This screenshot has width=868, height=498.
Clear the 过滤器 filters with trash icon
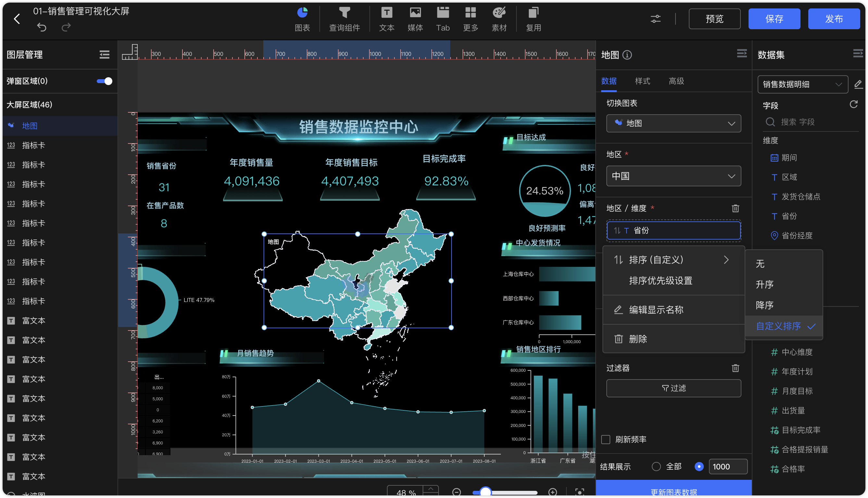[x=735, y=368]
